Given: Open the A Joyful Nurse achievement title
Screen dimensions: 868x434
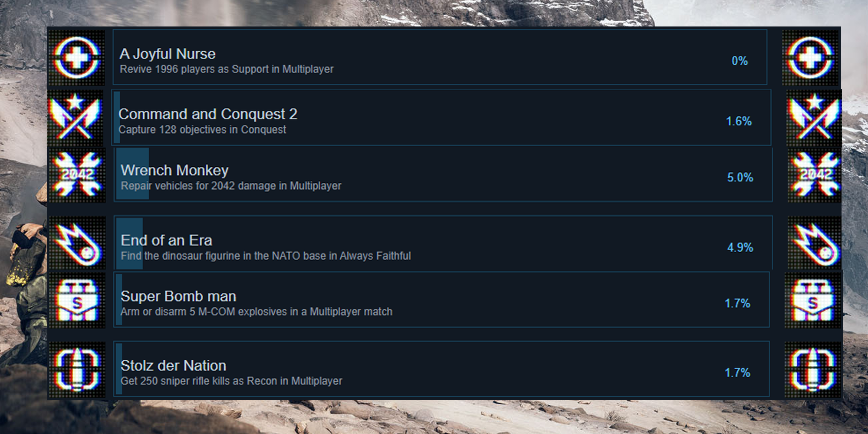Looking at the screenshot, I should 168,54.
